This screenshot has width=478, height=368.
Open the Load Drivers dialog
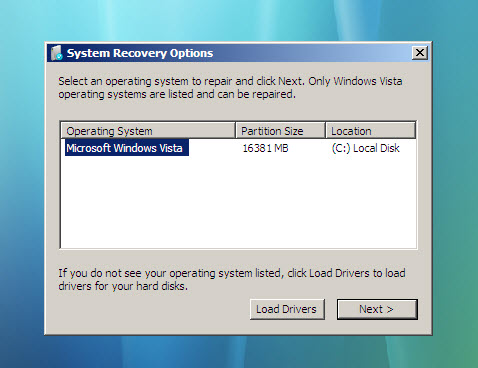click(x=287, y=309)
